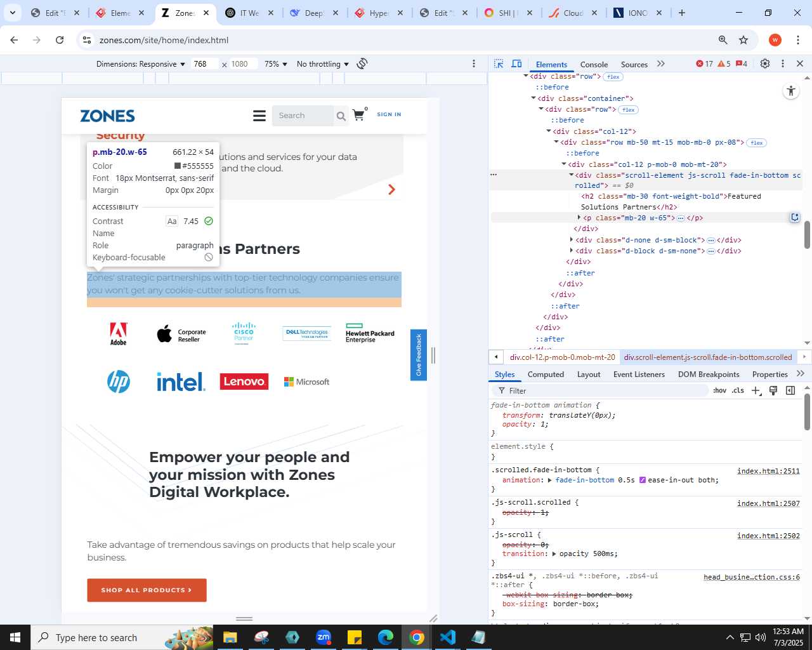Toggle the device toolbar icon
The image size is (812, 650).
pos(516,63)
